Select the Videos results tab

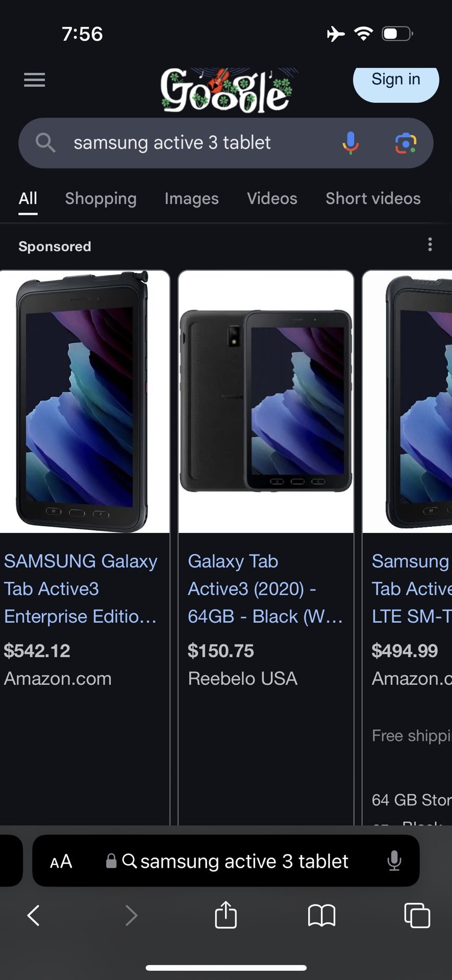(x=272, y=199)
